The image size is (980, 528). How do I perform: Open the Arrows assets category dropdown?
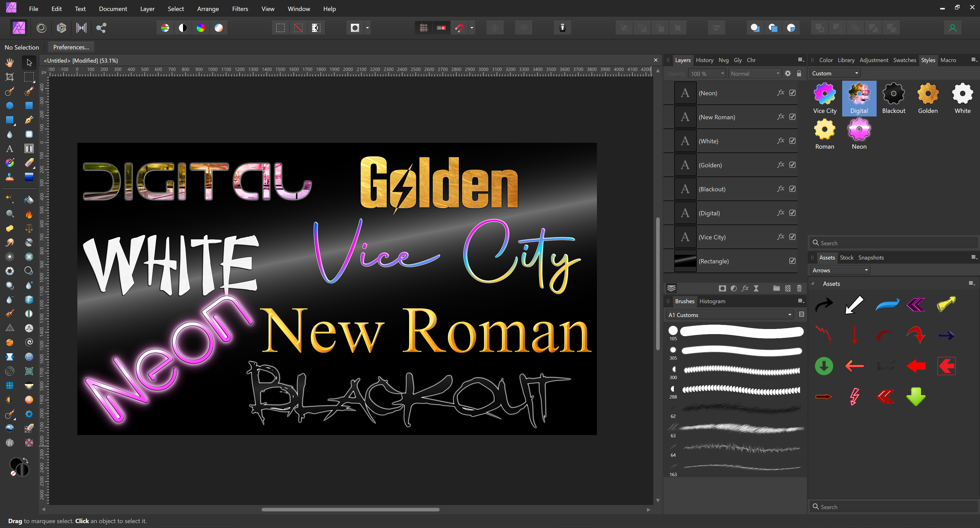[840, 270]
